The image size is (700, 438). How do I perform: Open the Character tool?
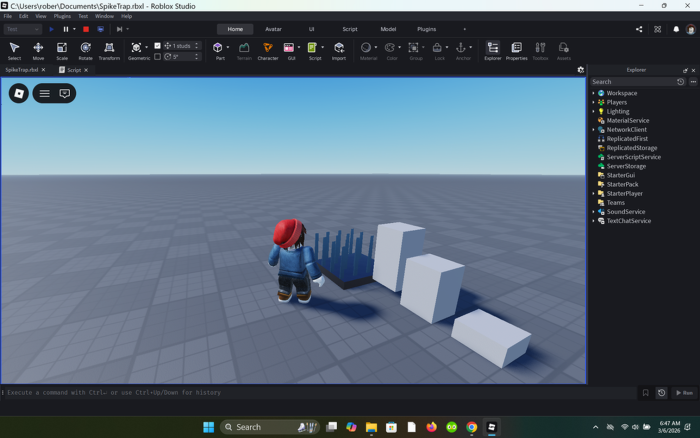(267, 51)
